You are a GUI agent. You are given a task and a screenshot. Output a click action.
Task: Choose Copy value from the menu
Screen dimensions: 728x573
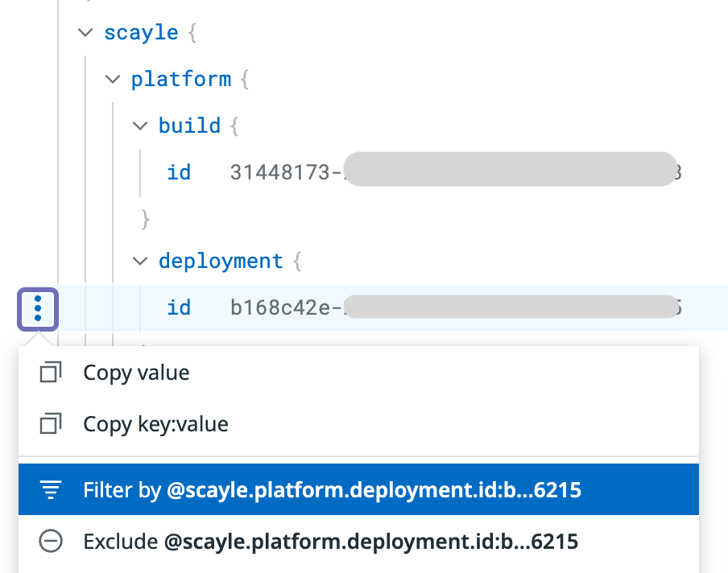pos(136,373)
